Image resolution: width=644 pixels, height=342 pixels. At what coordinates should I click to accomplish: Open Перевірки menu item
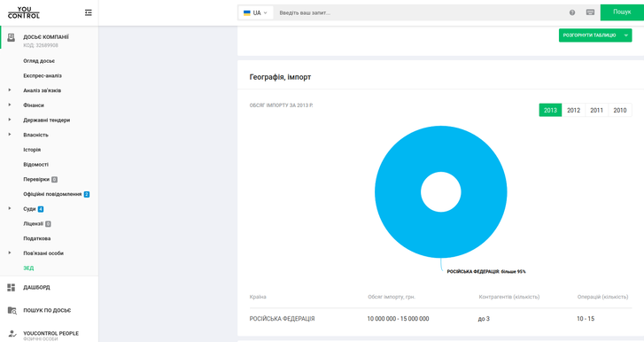(36, 179)
